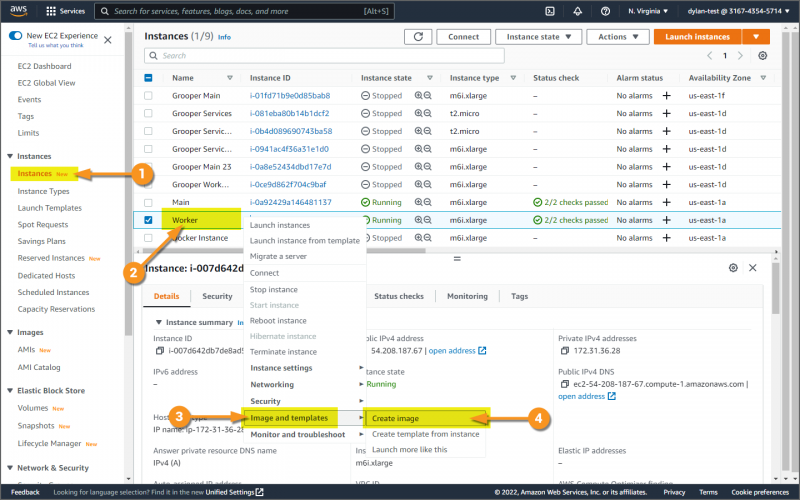Open table preferences gear icon
Screen dimensions: 800x500
(762, 56)
